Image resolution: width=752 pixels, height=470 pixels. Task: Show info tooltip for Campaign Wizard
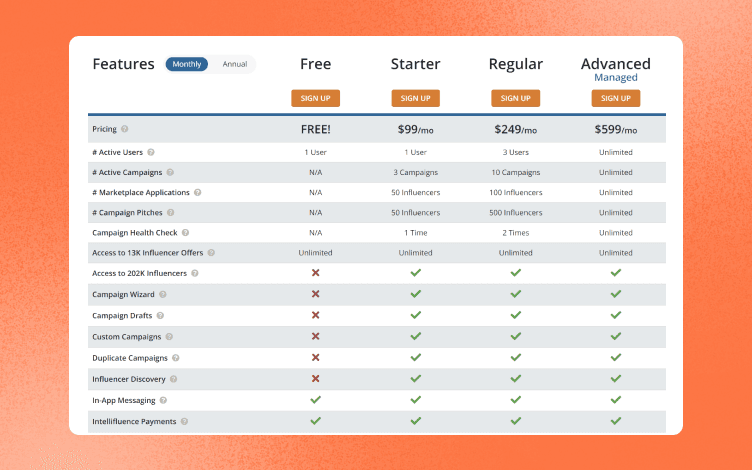pyautogui.click(x=163, y=294)
